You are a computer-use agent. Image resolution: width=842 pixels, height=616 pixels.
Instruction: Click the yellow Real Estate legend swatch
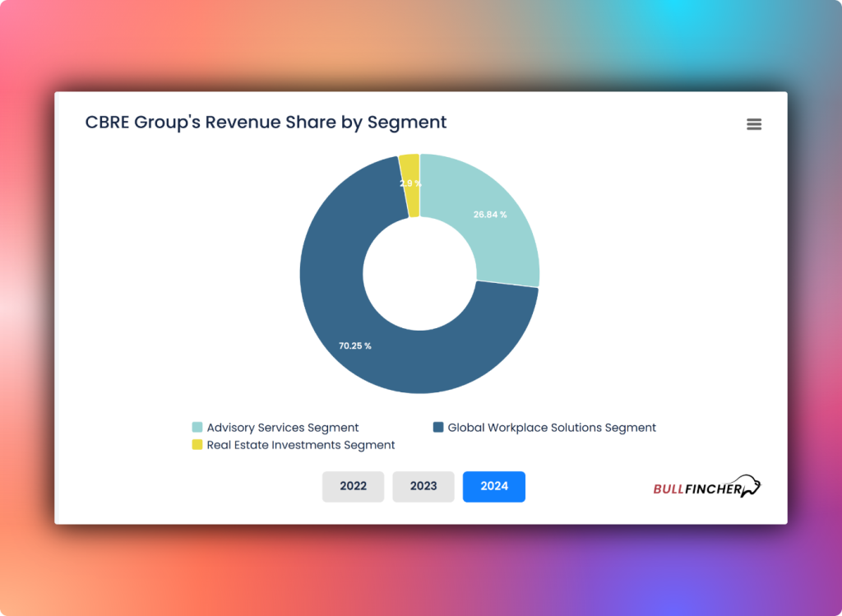point(197,445)
